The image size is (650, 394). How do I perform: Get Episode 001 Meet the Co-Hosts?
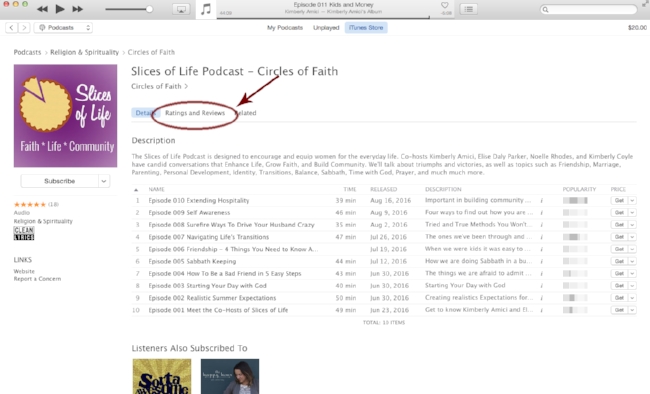tap(619, 310)
